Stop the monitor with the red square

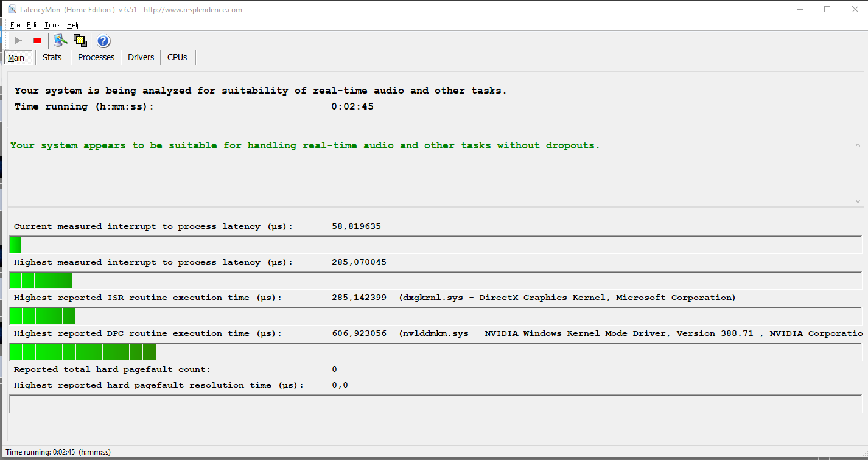pyautogui.click(x=37, y=41)
